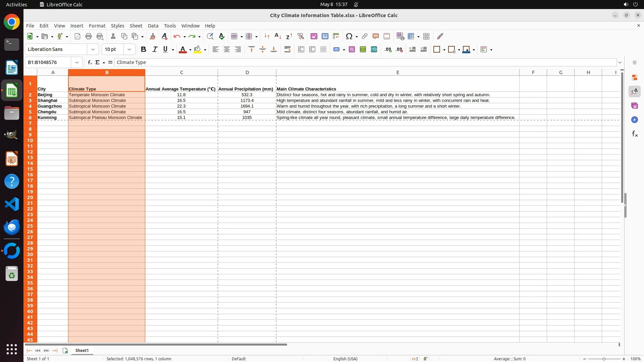Click the Clone Formatting paintbrush icon

pyautogui.click(x=153, y=36)
